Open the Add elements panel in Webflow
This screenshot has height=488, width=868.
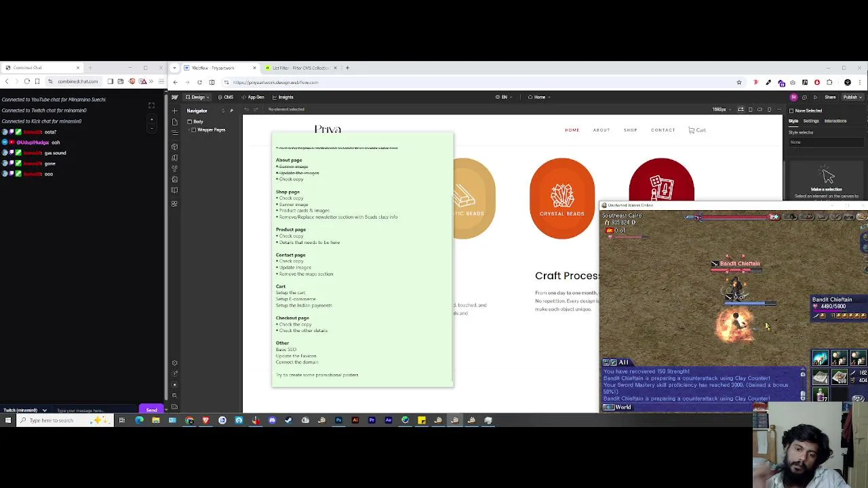[x=174, y=110]
